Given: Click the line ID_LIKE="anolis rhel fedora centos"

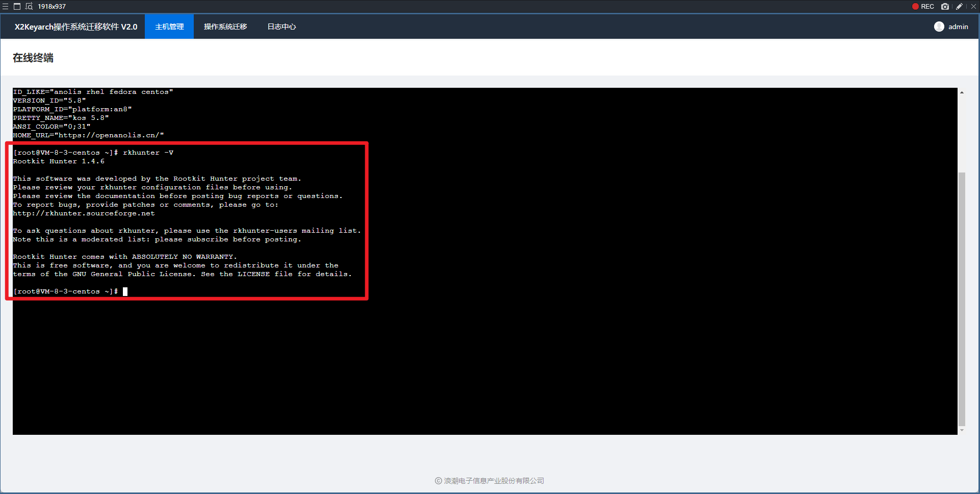Looking at the screenshot, I should tap(93, 92).
